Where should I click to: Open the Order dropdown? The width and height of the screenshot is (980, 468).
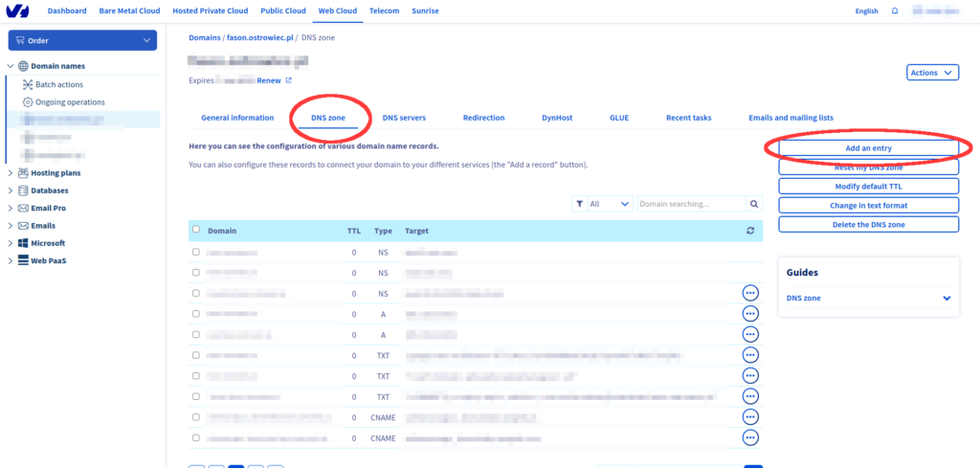pos(81,40)
